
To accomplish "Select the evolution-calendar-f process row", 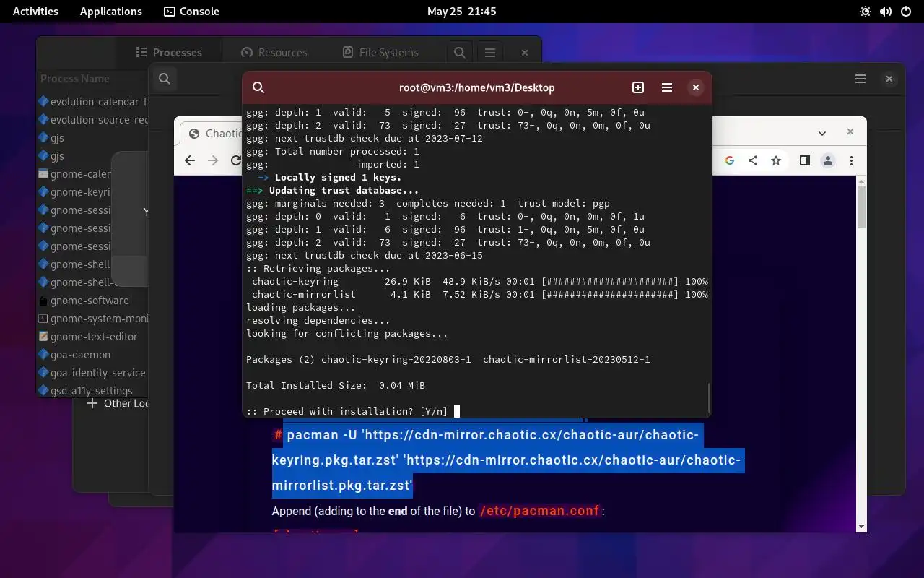I will pyautogui.click(x=92, y=102).
